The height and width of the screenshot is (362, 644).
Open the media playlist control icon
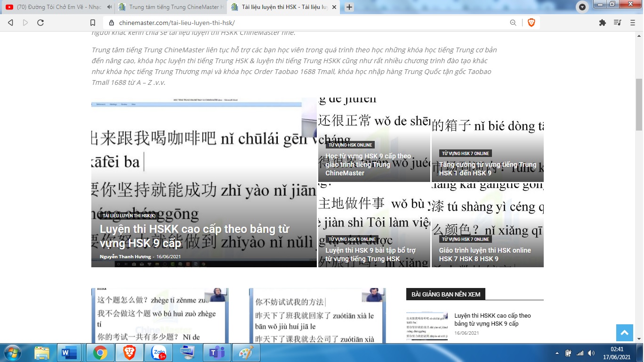(x=617, y=23)
